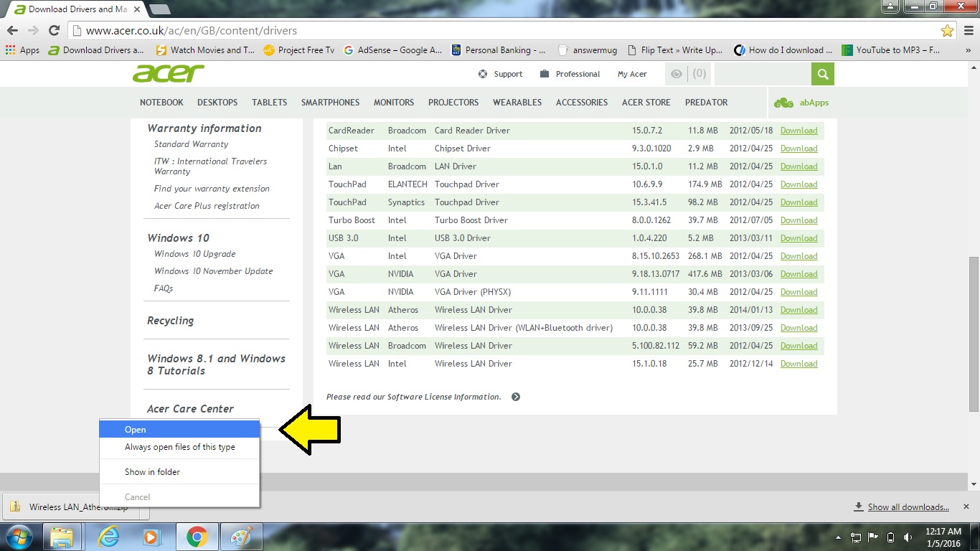
Task: Open the 'How do I download' bookmark
Action: tap(783, 50)
